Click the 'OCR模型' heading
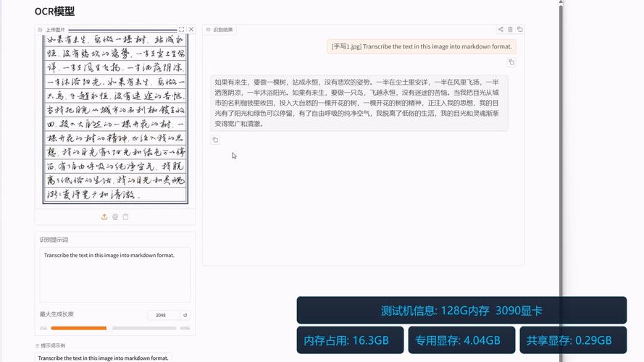The width and height of the screenshot is (644, 362). [x=54, y=12]
